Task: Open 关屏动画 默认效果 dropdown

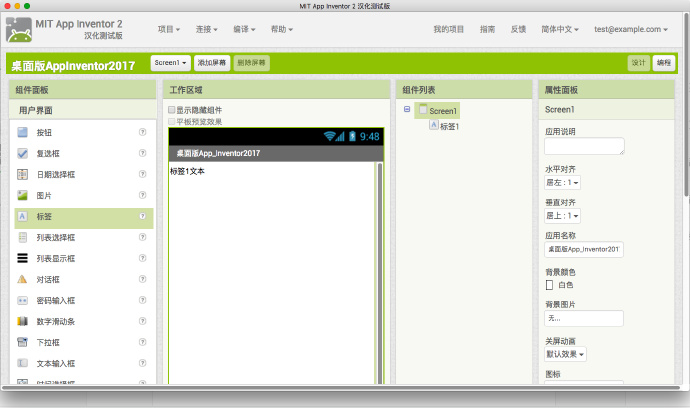Action: tap(565, 354)
